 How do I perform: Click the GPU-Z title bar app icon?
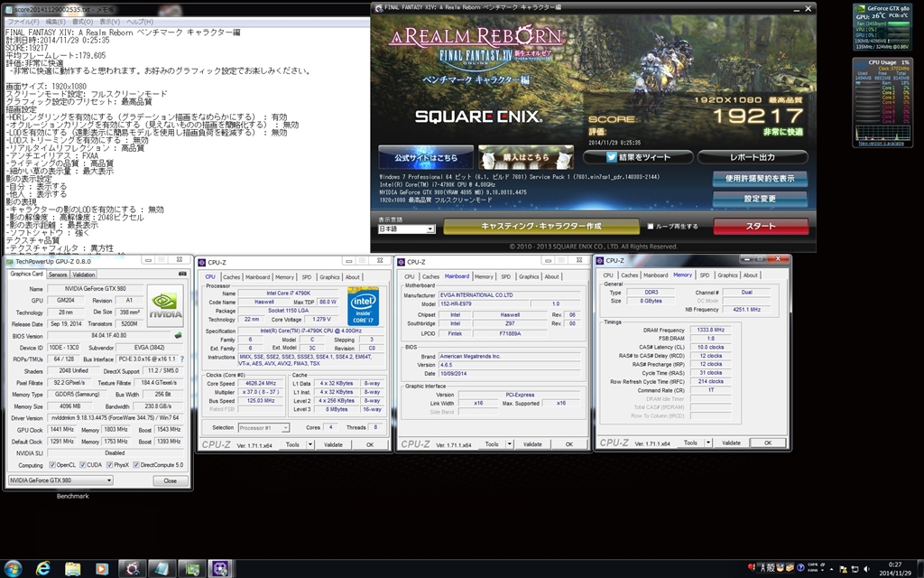[10, 261]
